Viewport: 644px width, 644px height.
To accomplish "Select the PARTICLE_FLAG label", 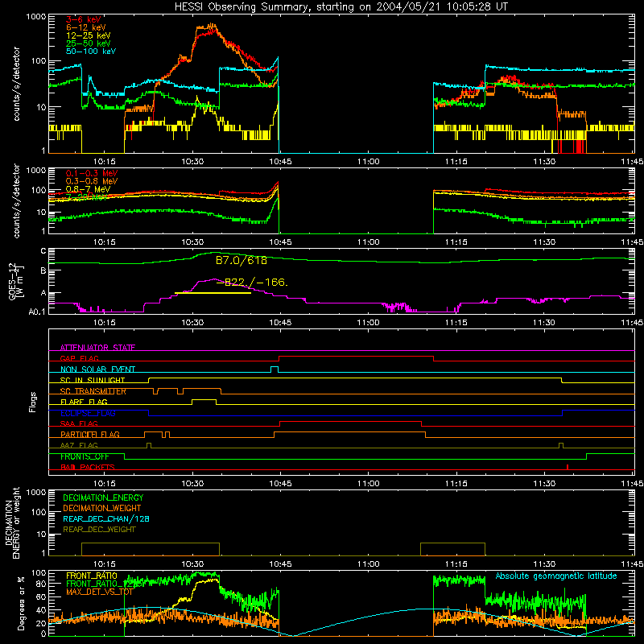I will point(90,434).
